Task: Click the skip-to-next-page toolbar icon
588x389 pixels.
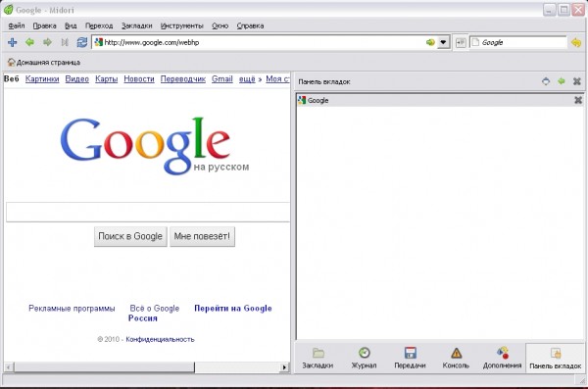Action: pyautogui.click(x=65, y=42)
